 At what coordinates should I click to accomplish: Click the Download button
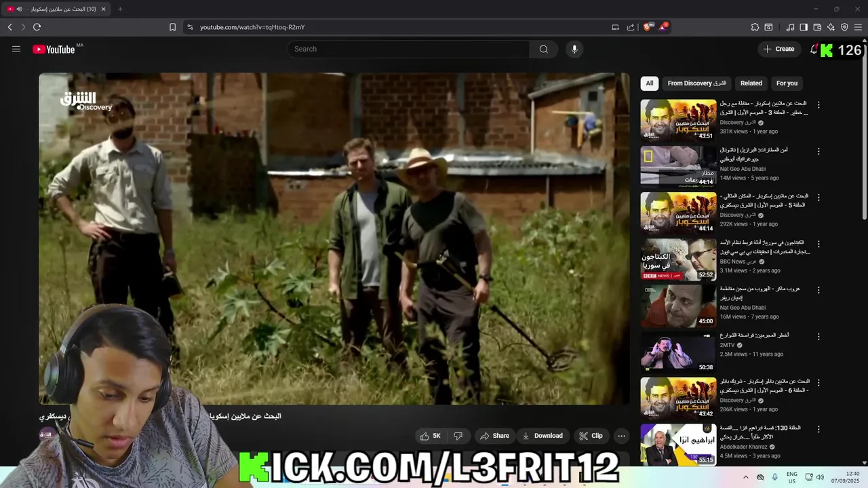[542, 436]
